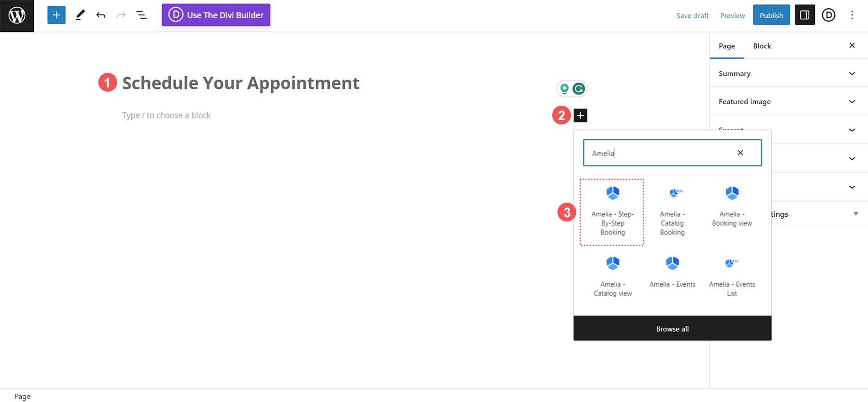The height and width of the screenshot is (402, 868).
Task: Clear the Amelia search text
Action: 740,152
